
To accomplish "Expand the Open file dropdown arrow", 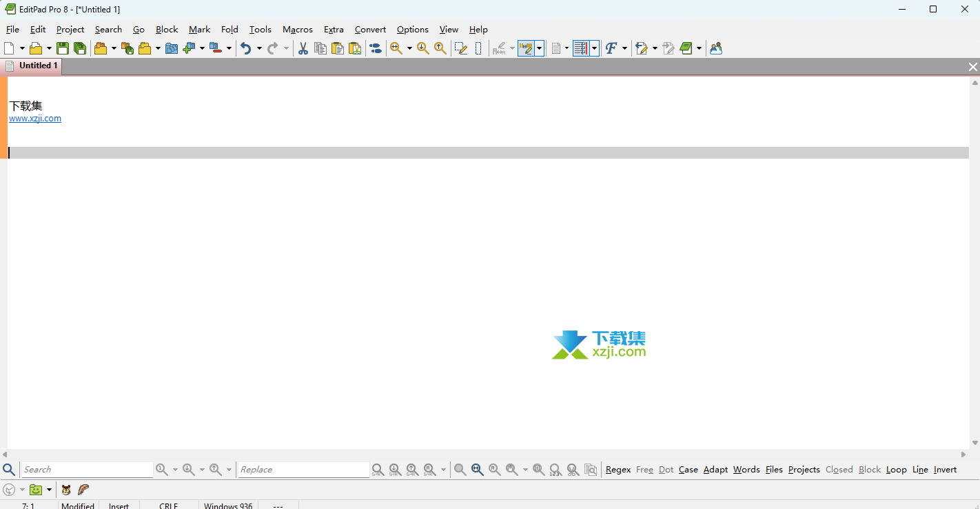I will 49,48.
